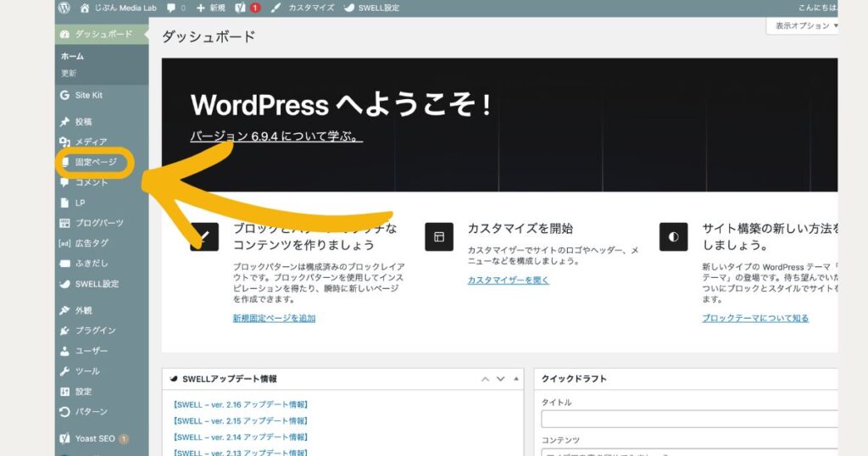Click the WordPress logo icon in admin bar
The height and width of the screenshot is (456, 868).
pos(64,8)
